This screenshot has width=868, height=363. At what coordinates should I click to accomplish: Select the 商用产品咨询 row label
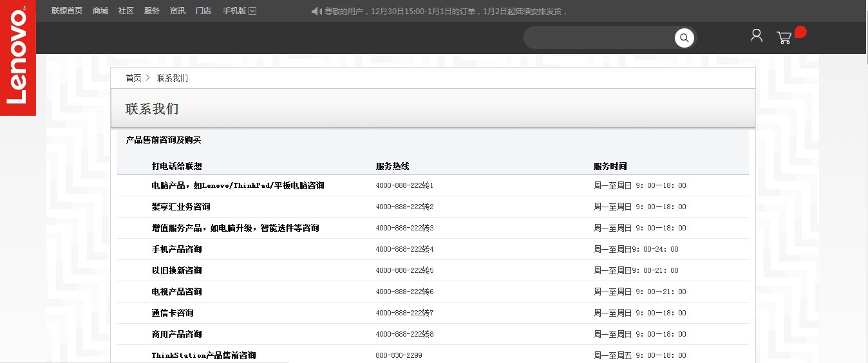pos(177,334)
